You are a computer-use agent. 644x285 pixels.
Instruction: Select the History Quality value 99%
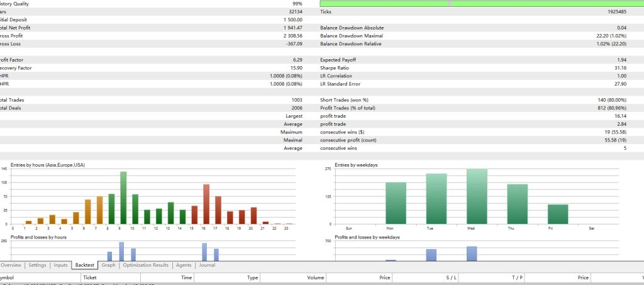(x=297, y=4)
